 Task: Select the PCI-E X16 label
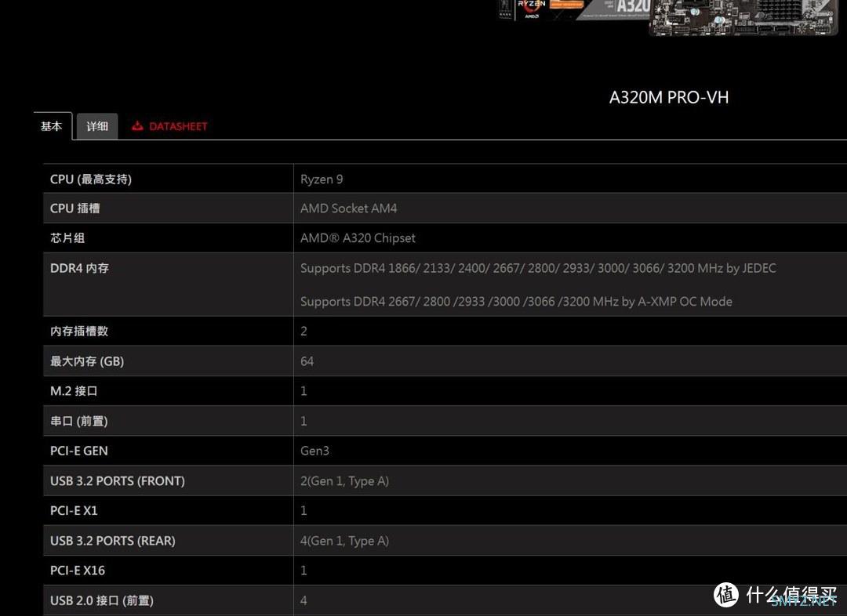coord(78,571)
